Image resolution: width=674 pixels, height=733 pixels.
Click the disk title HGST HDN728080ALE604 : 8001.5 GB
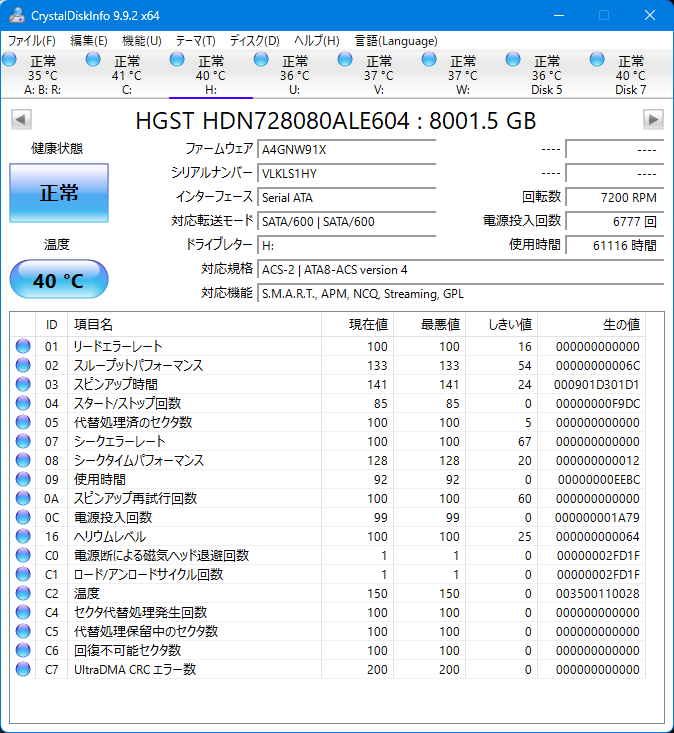(336, 121)
